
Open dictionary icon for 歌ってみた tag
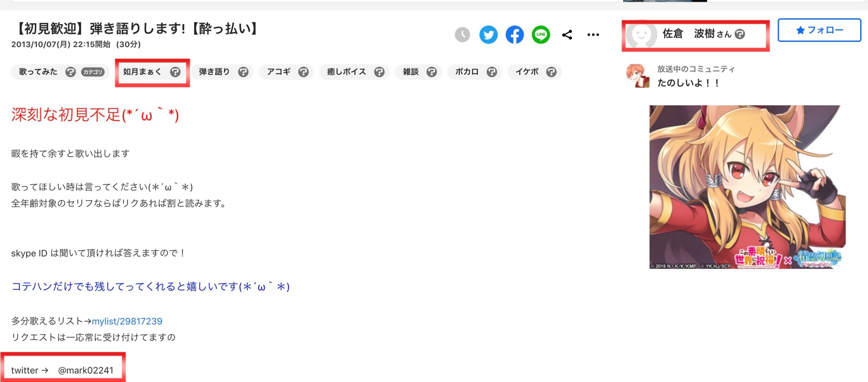[x=70, y=72]
